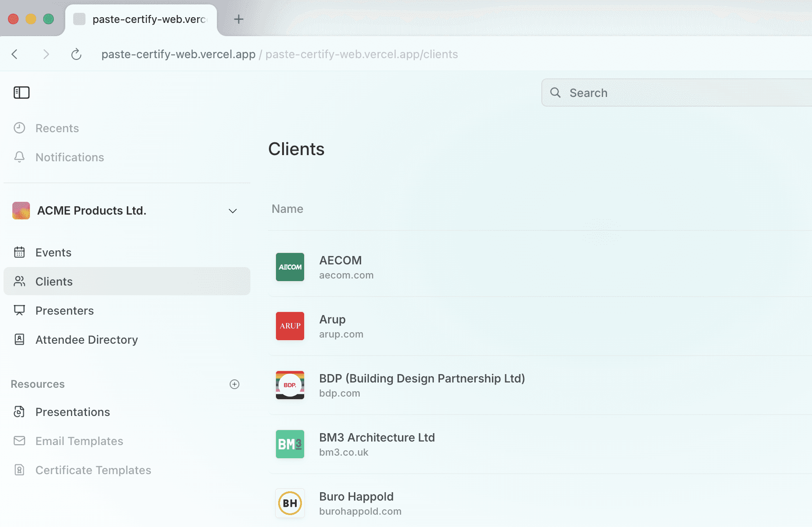The width and height of the screenshot is (812, 527).
Task: Click the Clients people icon
Action: point(19,281)
